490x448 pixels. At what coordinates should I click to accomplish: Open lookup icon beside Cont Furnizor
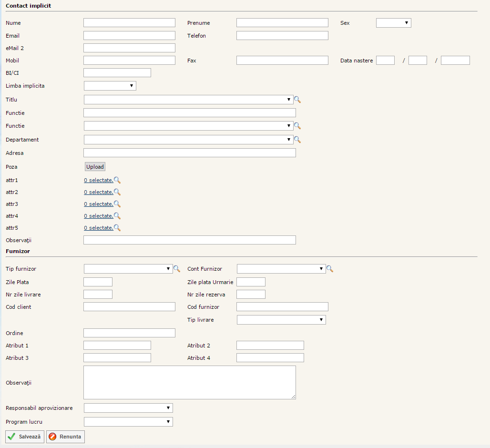329,269
